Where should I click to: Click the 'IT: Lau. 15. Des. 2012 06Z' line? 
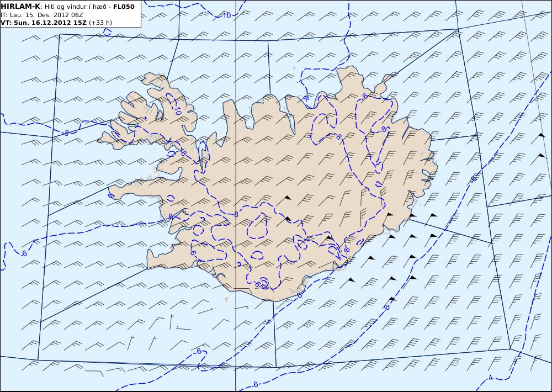(x=42, y=15)
